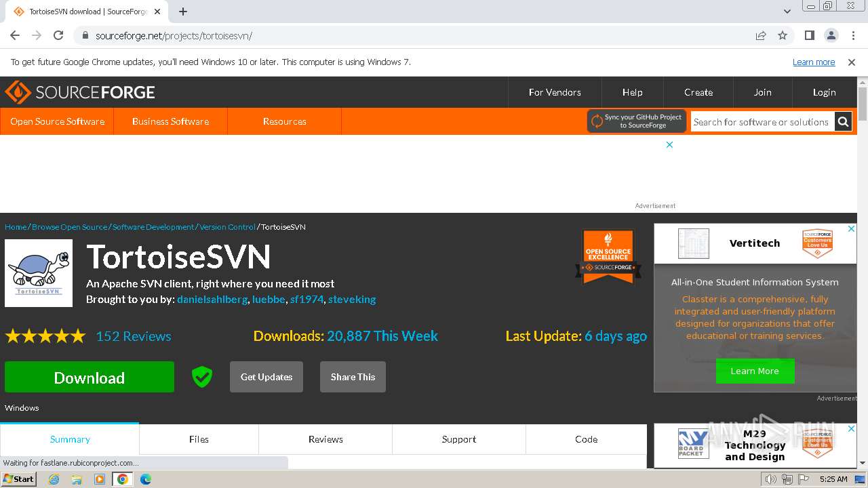Image resolution: width=868 pixels, height=488 pixels.
Task: Click Learn More in the Vertitech ad
Action: (x=755, y=371)
